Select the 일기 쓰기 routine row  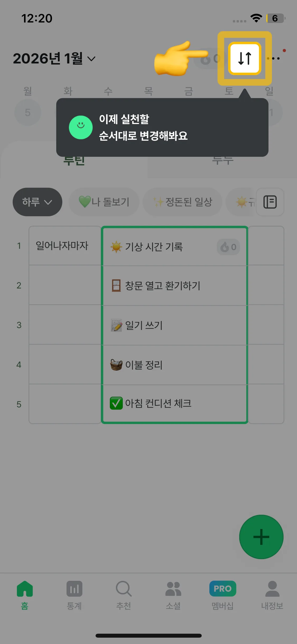coord(174,325)
